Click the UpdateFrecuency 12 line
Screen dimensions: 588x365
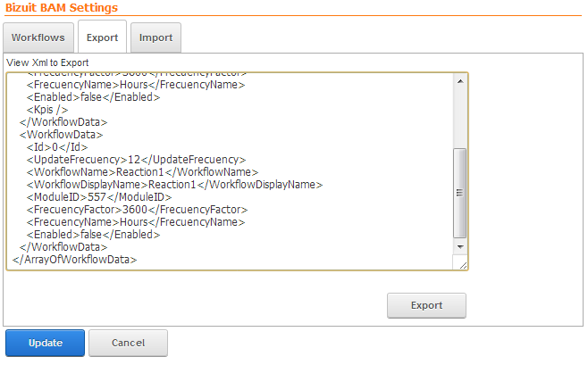click(x=136, y=160)
